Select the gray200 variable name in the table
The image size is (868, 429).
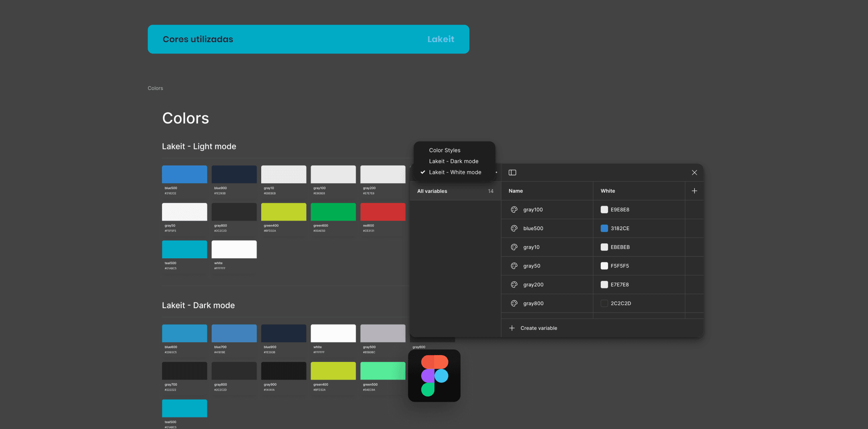(533, 285)
